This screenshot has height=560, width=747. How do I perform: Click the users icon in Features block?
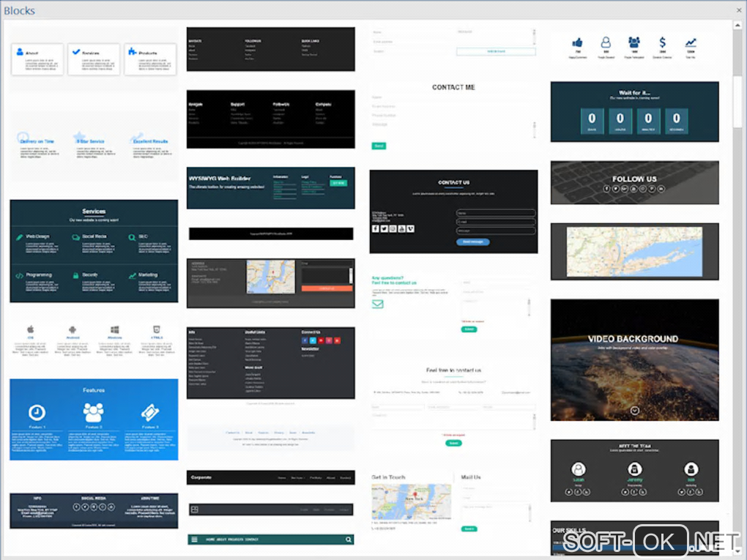point(93,412)
